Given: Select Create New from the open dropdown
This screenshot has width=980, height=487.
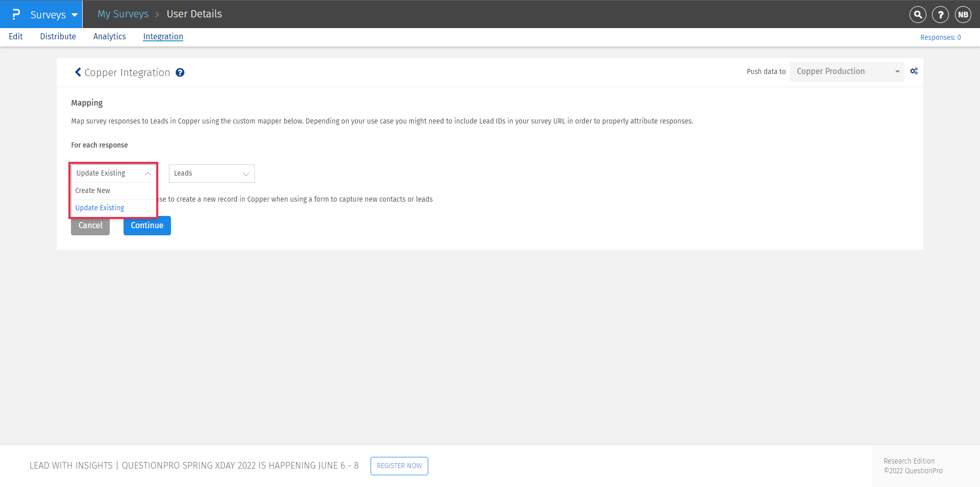Looking at the screenshot, I should pos(92,190).
